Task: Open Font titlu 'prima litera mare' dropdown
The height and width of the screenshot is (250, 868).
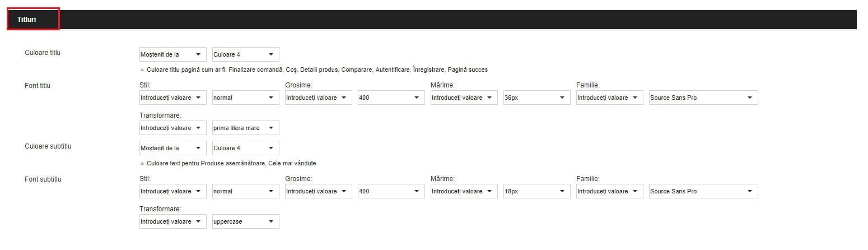Action: click(x=245, y=128)
